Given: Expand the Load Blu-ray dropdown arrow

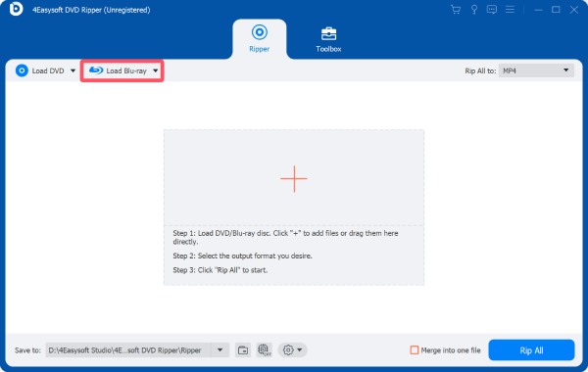Looking at the screenshot, I should pos(155,70).
